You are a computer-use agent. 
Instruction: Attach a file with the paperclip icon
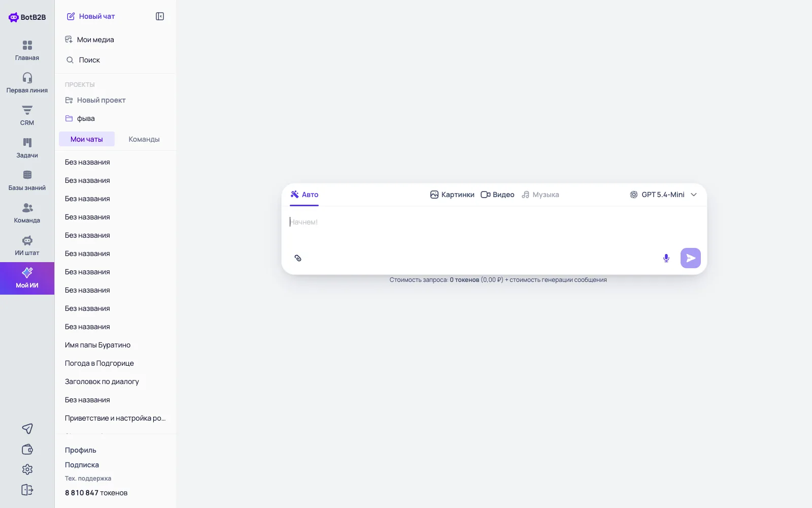[298, 258]
